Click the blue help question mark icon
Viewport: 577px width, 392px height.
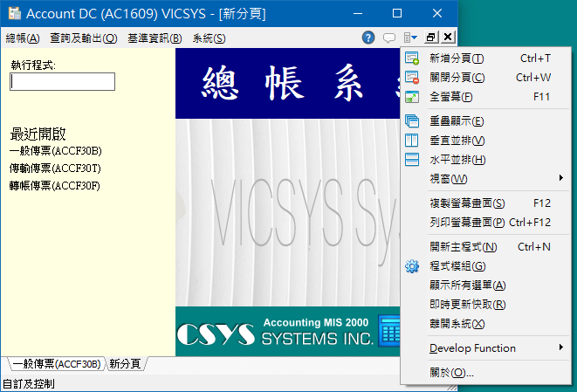pyautogui.click(x=368, y=38)
